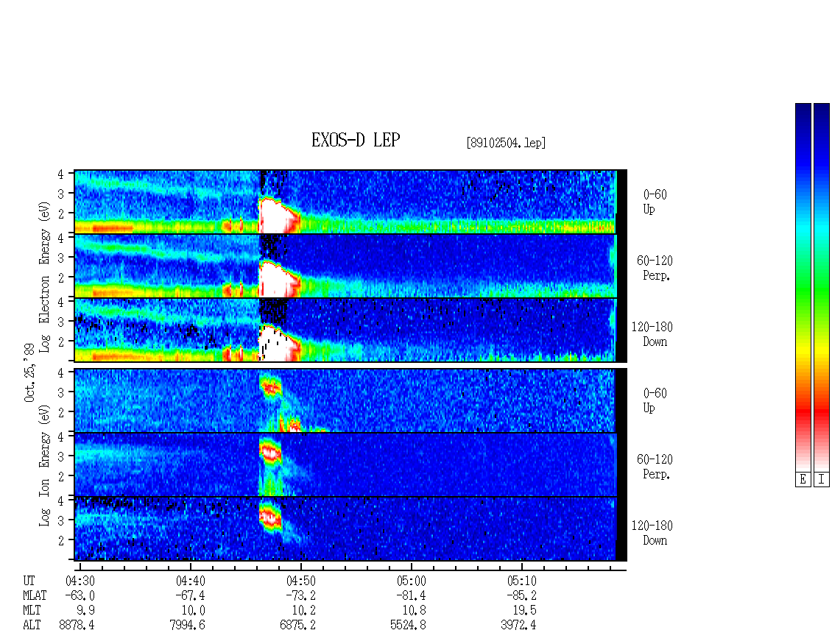The height and width of the screenshot is (644, 832).
Task: Click the MLT value 10.8
Action: point(414,611)
